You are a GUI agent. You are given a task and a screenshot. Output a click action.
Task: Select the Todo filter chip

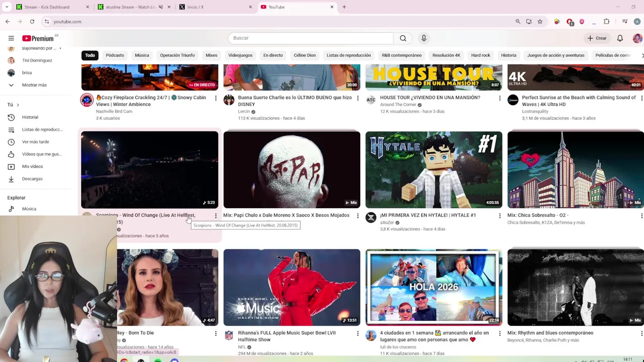90,55
